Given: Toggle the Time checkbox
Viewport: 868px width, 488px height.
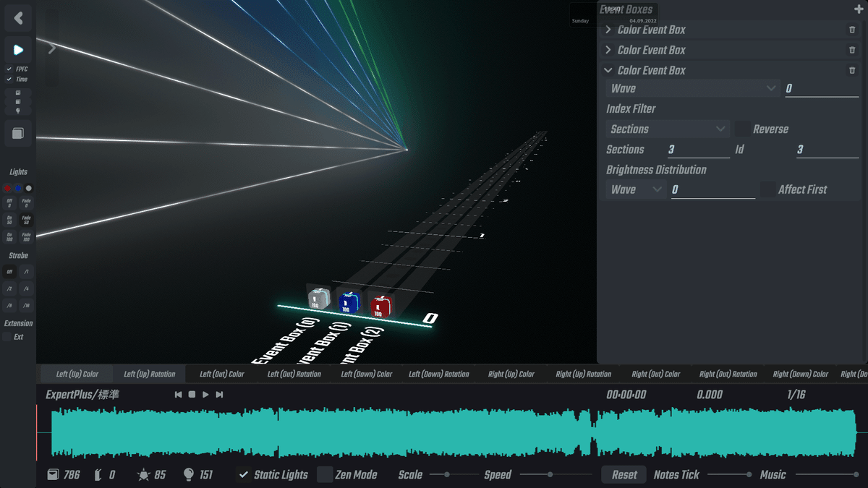Looking at the screenshot, I should coord(9,79).
